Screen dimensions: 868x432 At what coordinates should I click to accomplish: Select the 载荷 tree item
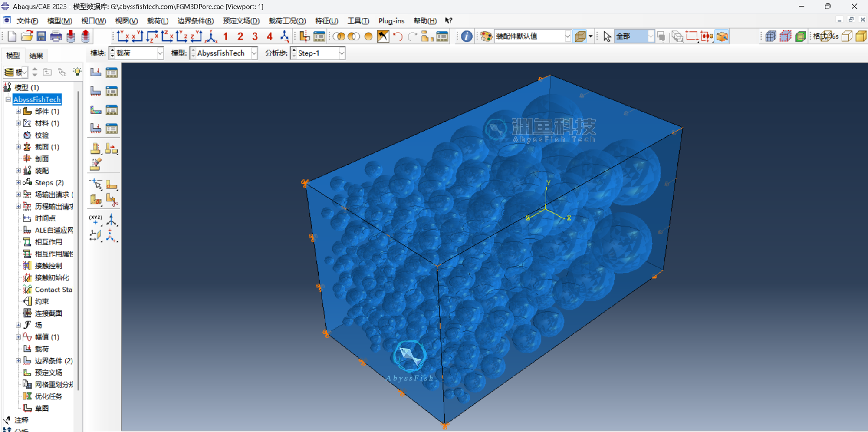click(42, 349)
